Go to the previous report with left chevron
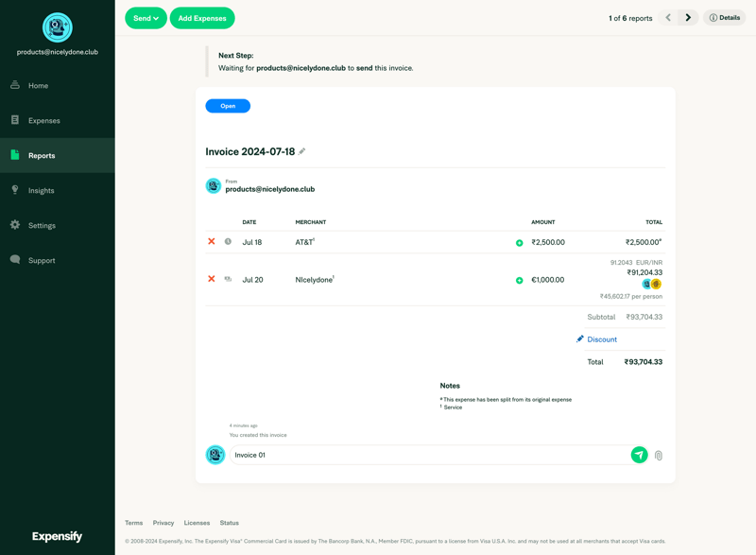The width and height of the screenshot is (756, 555). [667, 17]
